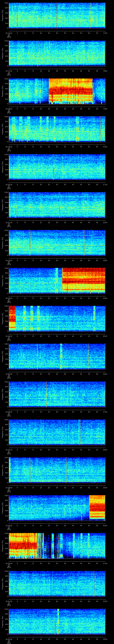Viewport: 114px width, 644px height.
Task: Select the red spike at 44 seconds in the 20:27 spectrogram
Action: click(x=80, y=432)
